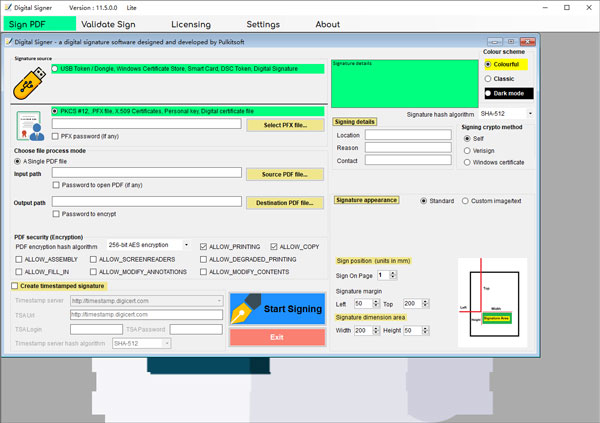Open the Timestamp server dropdown

click(x=219, y=301)
